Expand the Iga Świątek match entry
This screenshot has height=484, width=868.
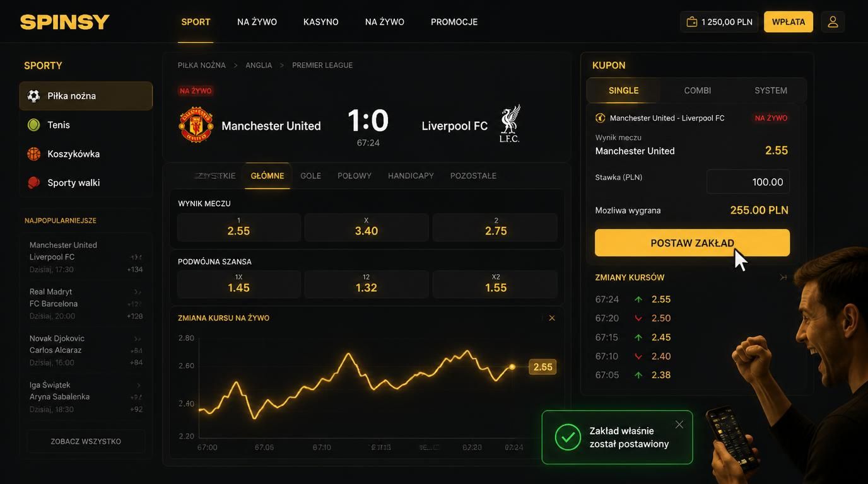138,385
